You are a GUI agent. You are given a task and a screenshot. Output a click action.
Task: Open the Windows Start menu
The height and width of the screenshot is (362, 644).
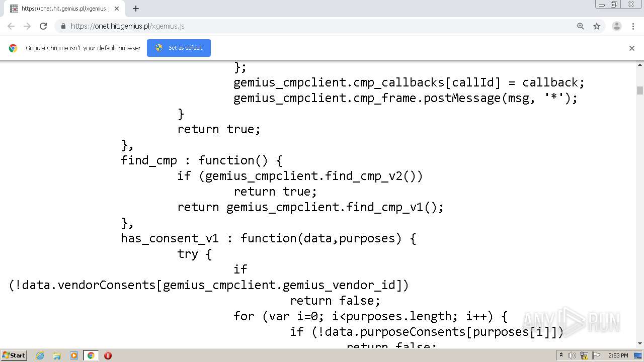tap(14, 355)
